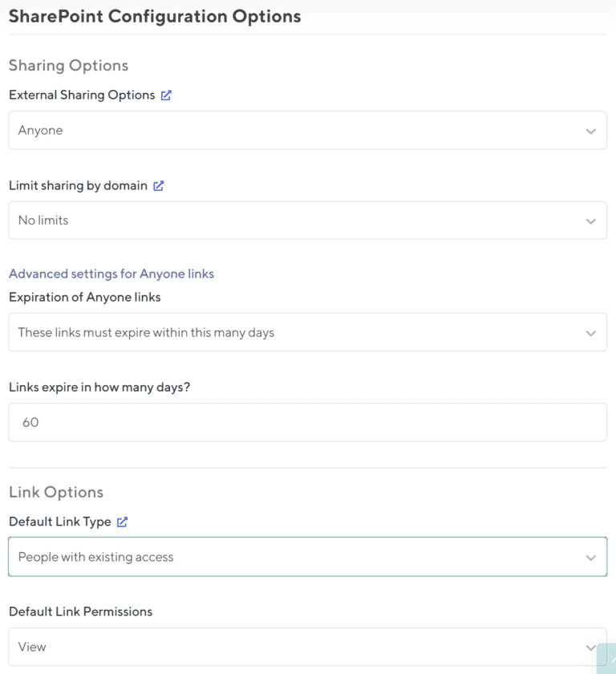Viewport: 616px width, 674px height.
Task: Click the Default Link Permissions label
Action: point(81,611)
